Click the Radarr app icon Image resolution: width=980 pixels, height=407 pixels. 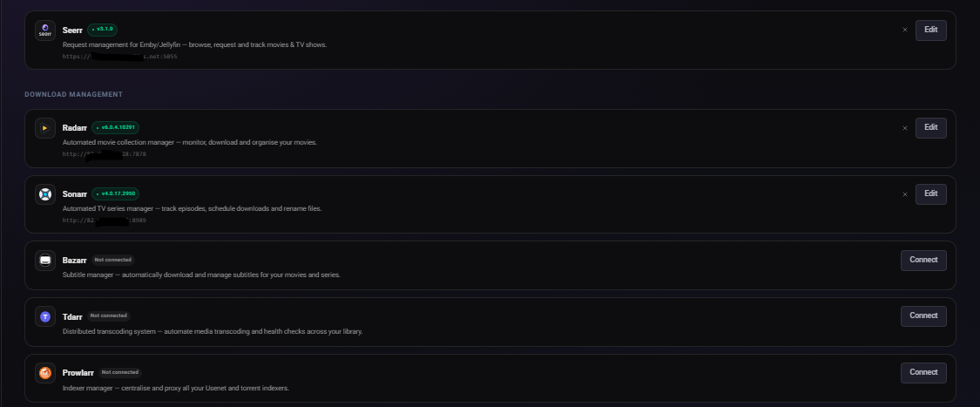[x=45, y=128]
